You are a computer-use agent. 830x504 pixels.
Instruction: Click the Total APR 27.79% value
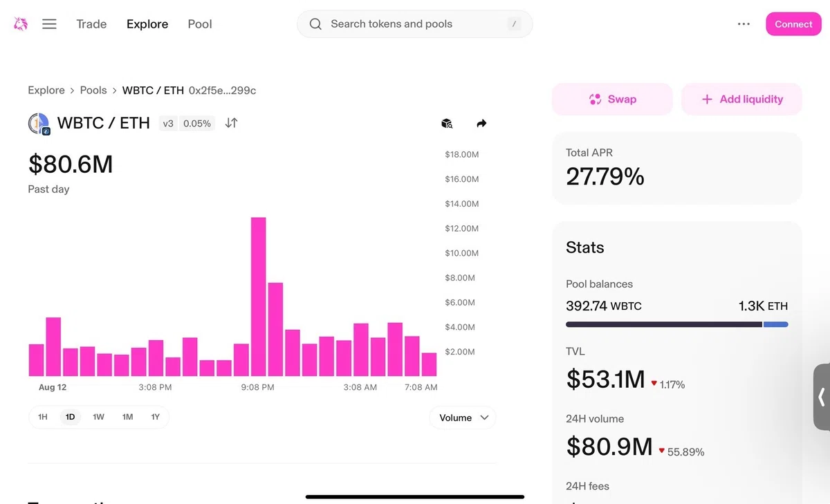click(x=605, y=177)
